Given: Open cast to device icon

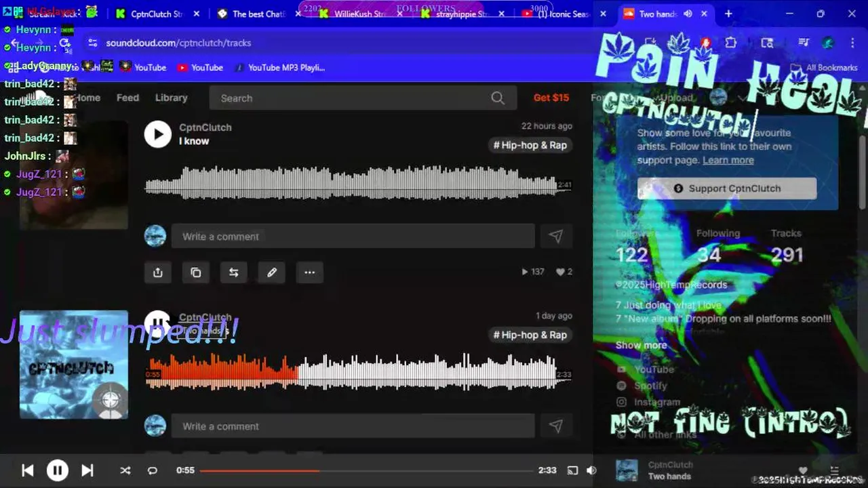Looking at the screenshot, I should pyautogui.click(x=572, y=470).
